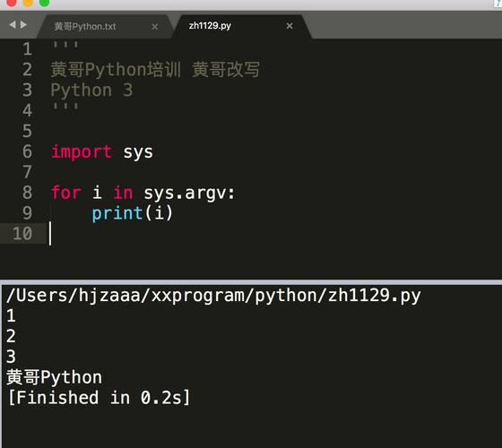Screen dimensions: 502x448
Task: Click the 'in' keyword on line 8
Action: click(124, 193)
